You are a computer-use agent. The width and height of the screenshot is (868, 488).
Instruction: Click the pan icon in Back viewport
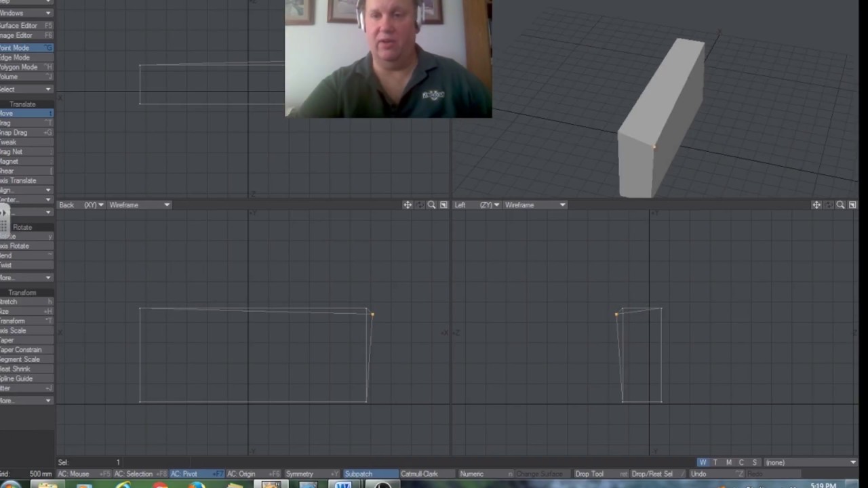click(x=408, y=205)
